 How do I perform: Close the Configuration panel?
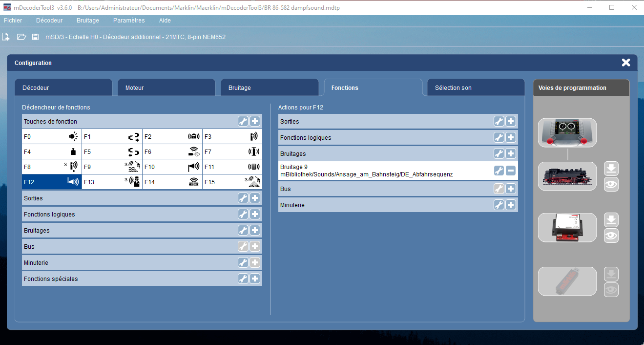626,63
